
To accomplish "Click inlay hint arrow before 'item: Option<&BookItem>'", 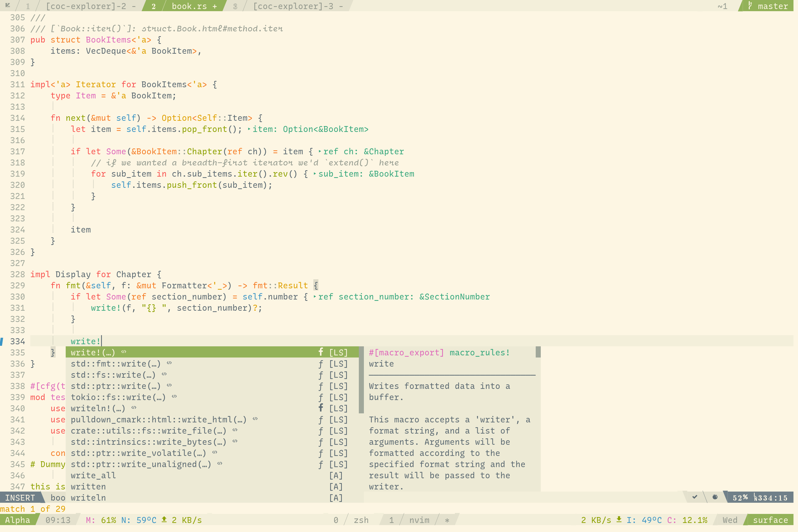I will click(x=249, y=129).
